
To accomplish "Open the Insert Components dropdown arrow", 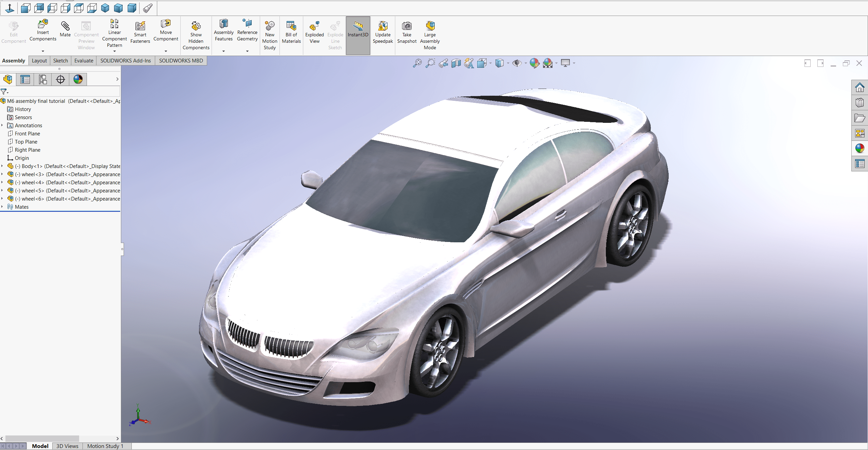I will pos(43,51).
